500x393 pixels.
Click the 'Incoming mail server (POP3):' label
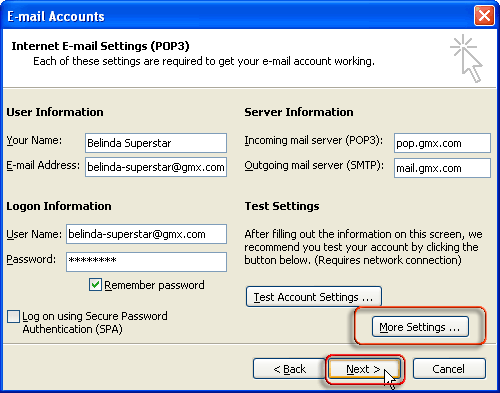pyautogui.click(x=314, y=140)
